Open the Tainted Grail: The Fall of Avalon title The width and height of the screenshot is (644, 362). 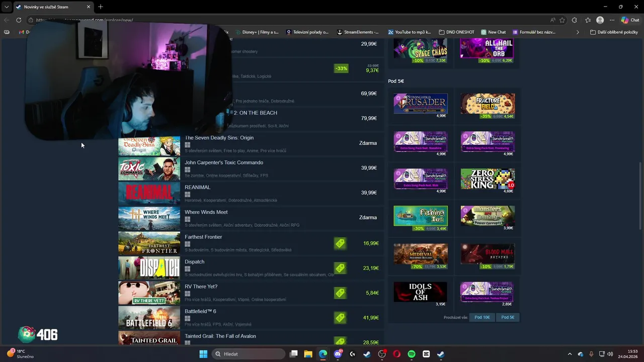click(x=220, y=336)
